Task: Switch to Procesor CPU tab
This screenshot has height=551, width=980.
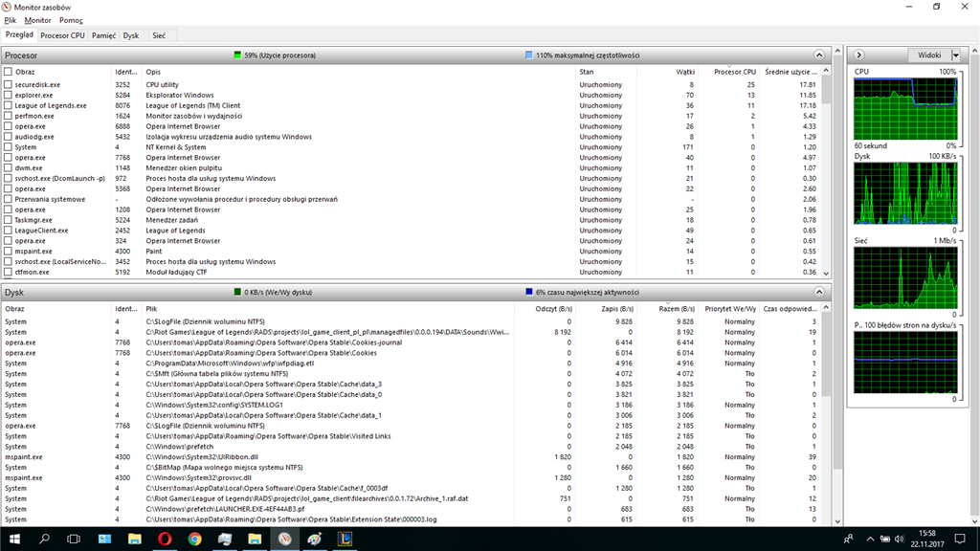Action: tap(62, 35)
